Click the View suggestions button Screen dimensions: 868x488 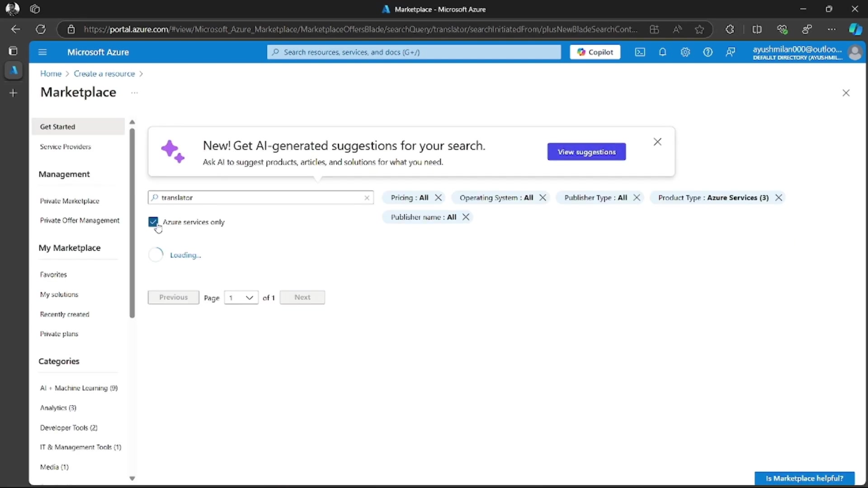click(586, 152)
